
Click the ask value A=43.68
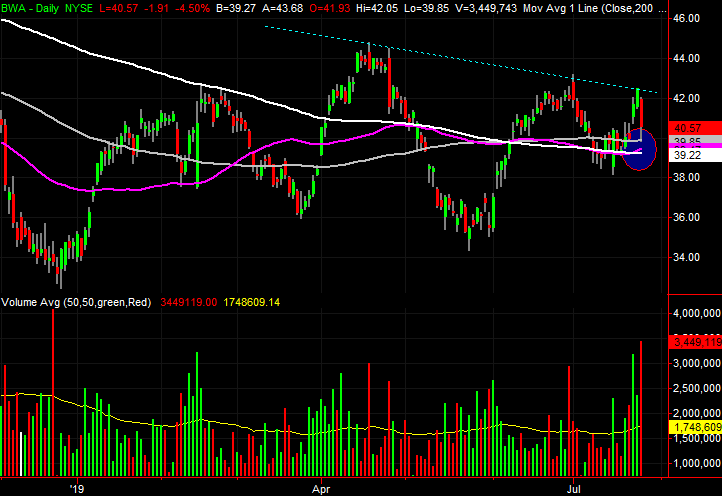pyautogui.click(x=283, y=8)
